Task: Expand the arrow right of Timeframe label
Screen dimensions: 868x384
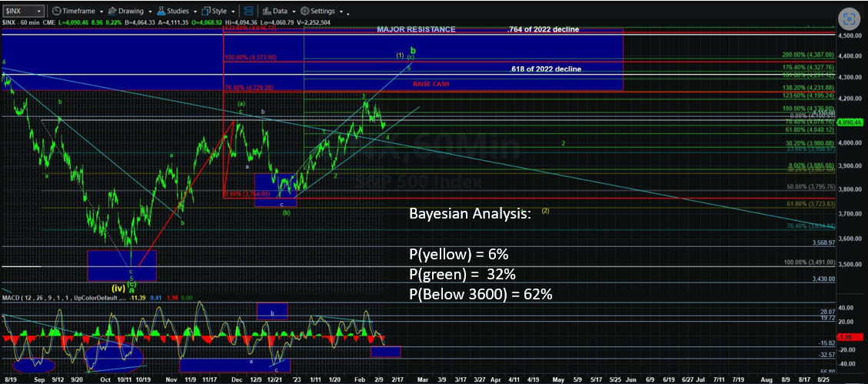Action: click(x=100, y=12)
